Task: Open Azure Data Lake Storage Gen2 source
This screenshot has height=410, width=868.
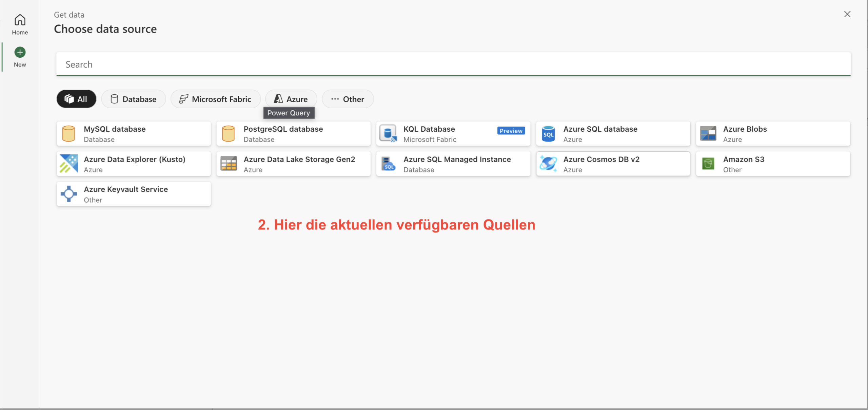Action: click(x=294, y=164)
